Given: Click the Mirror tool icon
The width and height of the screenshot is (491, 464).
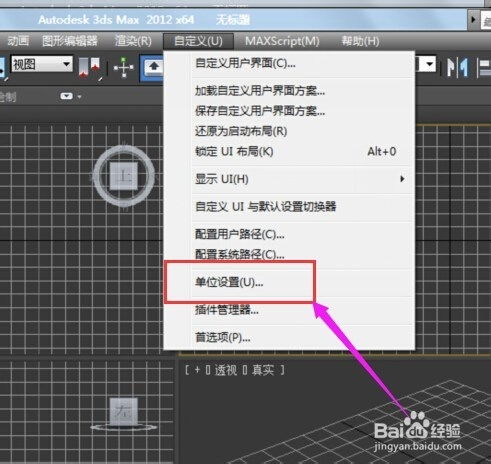Looking at the screenshot, I should pos(457,67).
